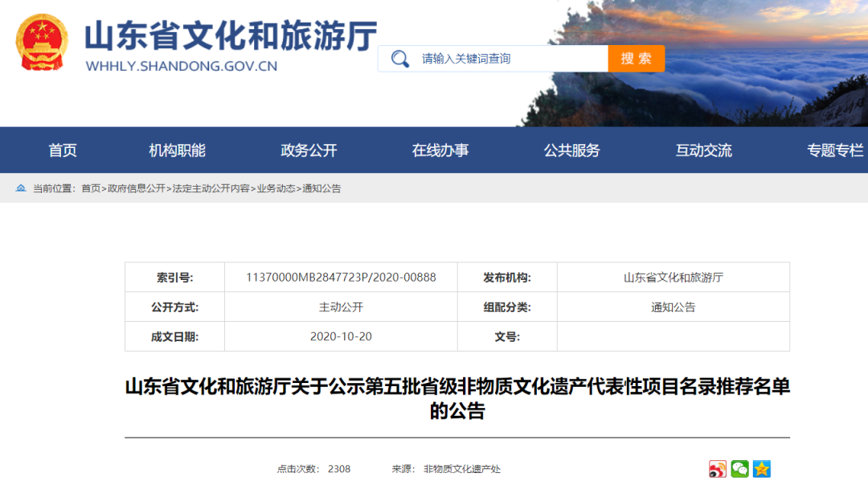The height and width of the screenshot is (502, 868).
Task: Click the 索引号 label cell
Action: (175, 277)
